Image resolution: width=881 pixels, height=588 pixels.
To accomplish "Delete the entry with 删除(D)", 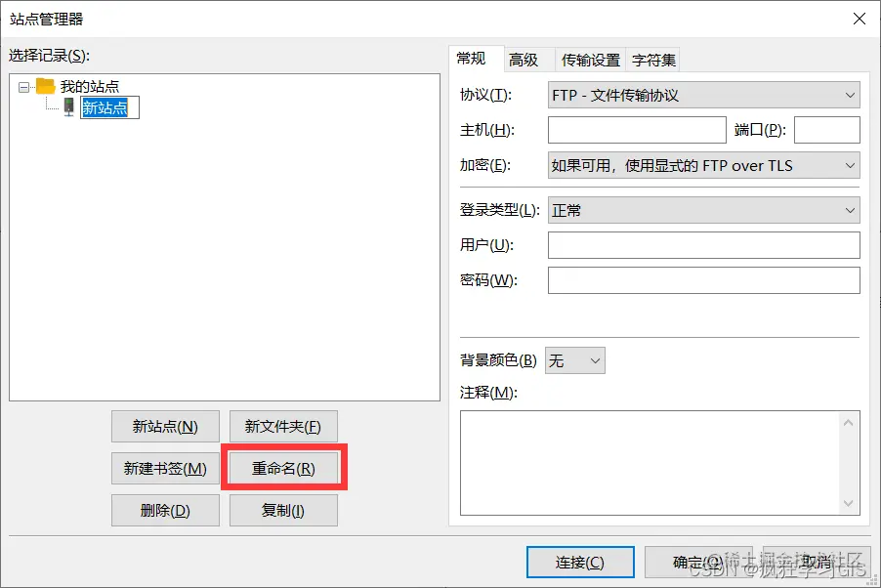I will coord(165,511).
